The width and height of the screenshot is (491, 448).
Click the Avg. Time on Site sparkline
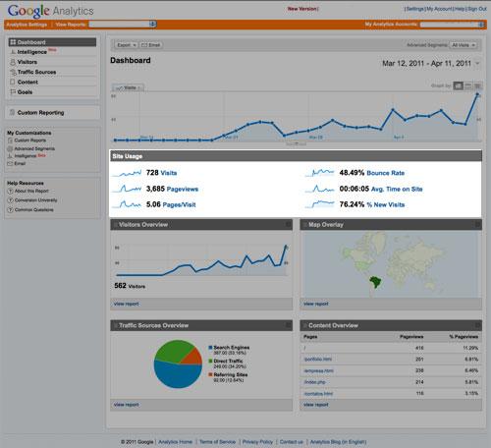(x=319, y=189)
